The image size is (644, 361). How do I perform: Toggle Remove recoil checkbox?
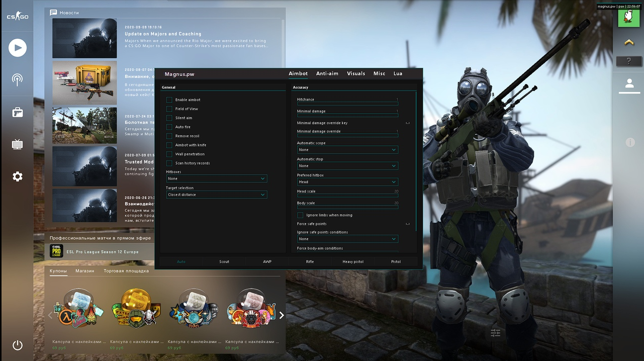[169, 136]
